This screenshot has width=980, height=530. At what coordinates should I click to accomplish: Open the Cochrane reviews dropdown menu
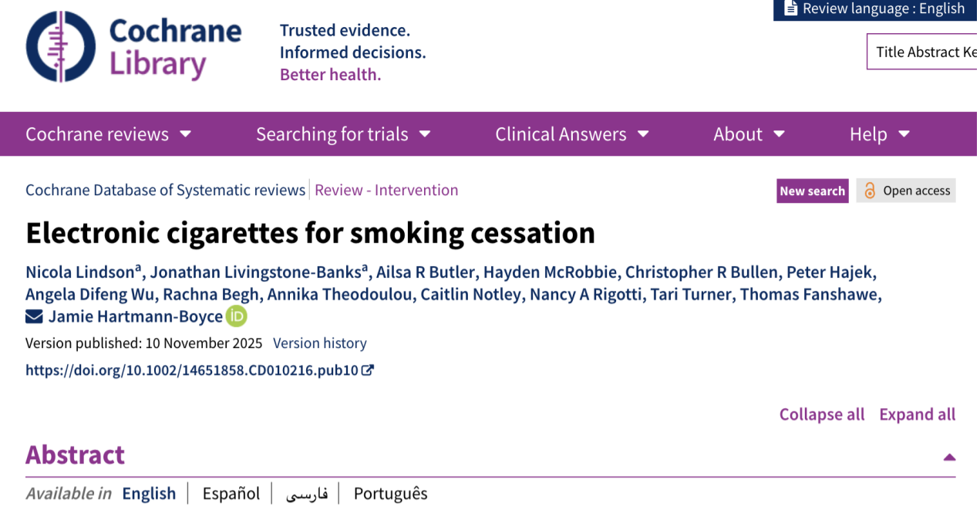pos(108,134)
